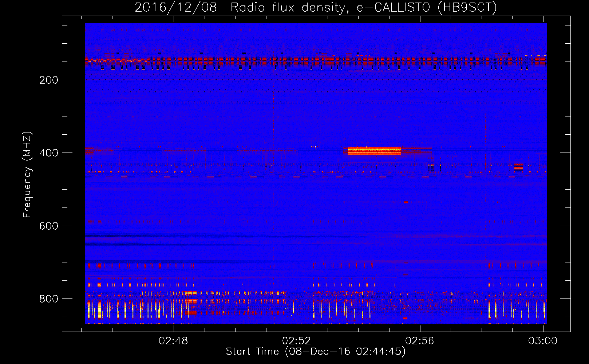Click the bright burst near 400 MHz
589x364 pixels.
pyautogui.click(x=375, y=151)
